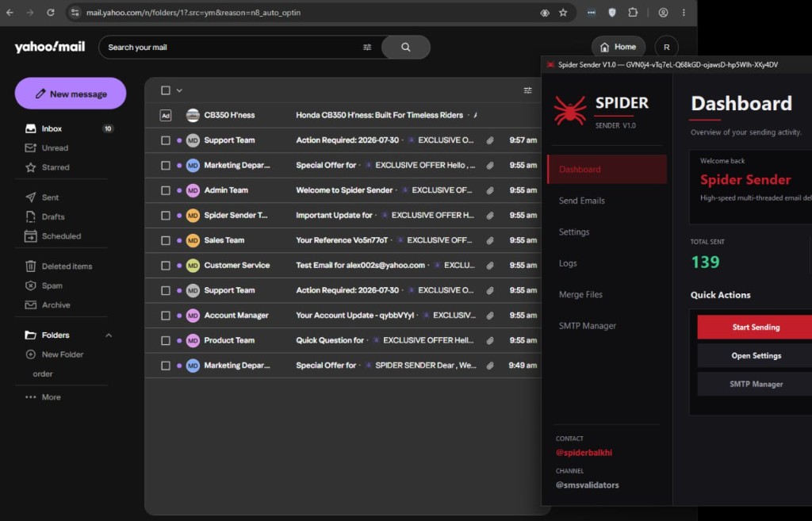Open the select-all dropdown chevron
This screenshot has height=521, width=812.
pyautogui.click(x=179, y=90)
